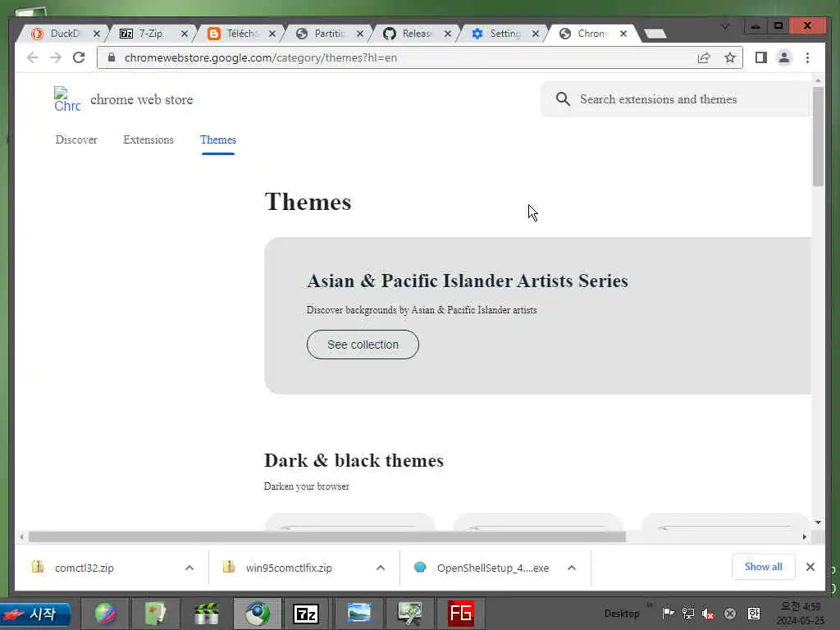Click the vertical scrollbar thumb

pyautogui.click(x=818, y=136)
